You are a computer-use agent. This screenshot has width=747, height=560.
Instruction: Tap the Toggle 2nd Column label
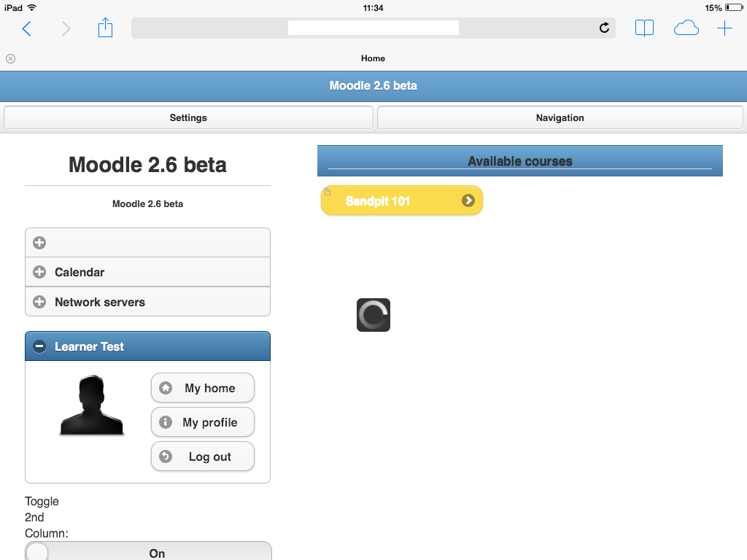(x=46, y=517)
